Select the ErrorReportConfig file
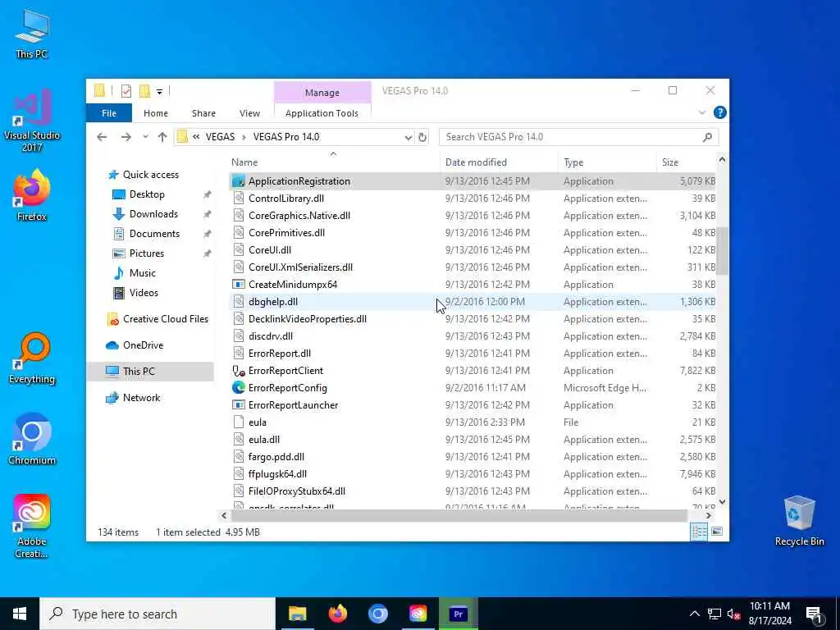840x630 pixels. pyautogui.click(x=472, y=388)
